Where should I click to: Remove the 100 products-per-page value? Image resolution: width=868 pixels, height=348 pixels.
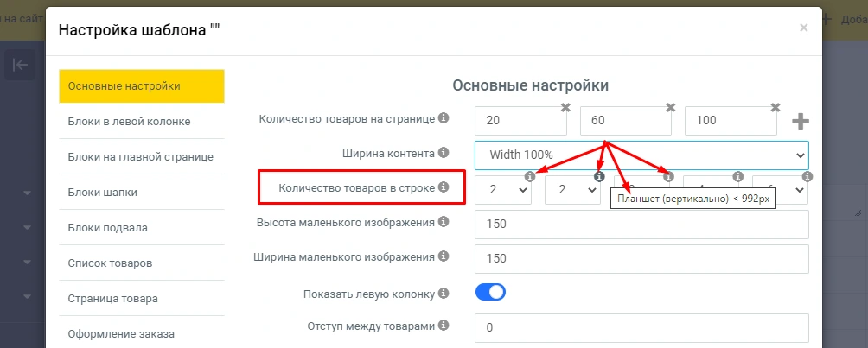(775, 108)
